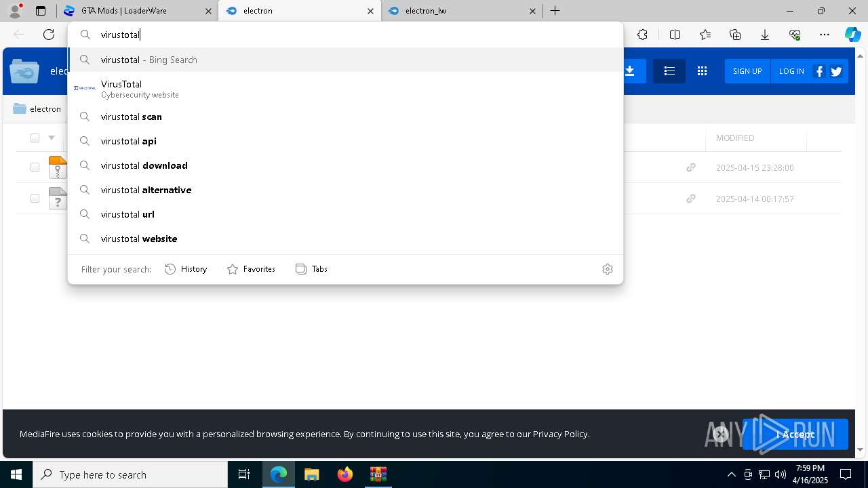
Task: Open File Explorer from taskbar
Action: (312, 474)
